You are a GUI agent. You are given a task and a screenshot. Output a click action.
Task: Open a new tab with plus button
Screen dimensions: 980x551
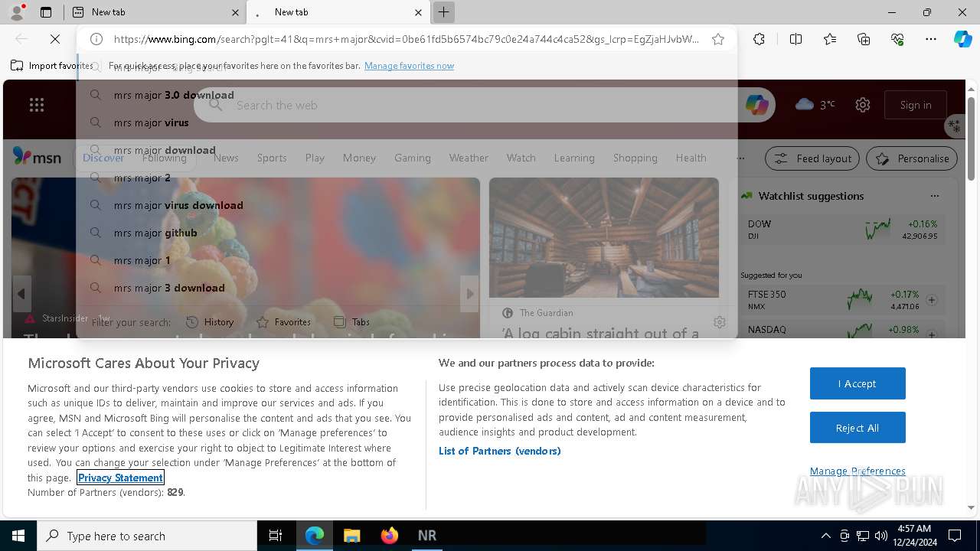443,12
